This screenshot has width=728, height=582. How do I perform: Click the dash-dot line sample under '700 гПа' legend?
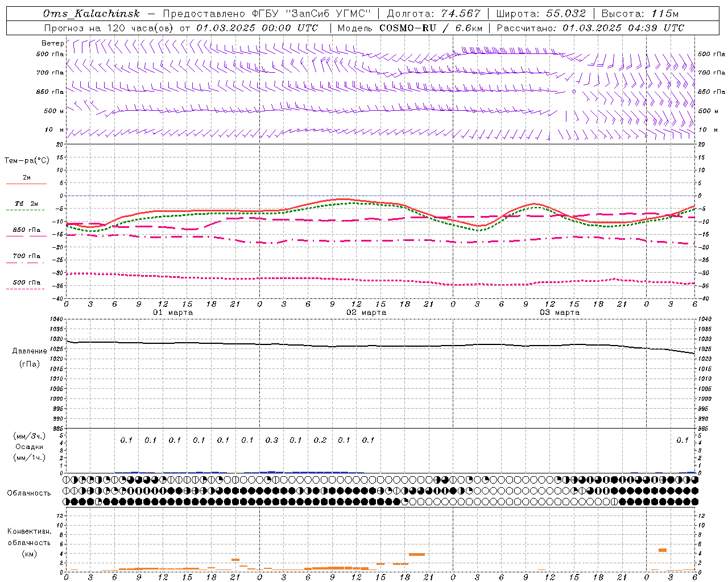(26, 263)
